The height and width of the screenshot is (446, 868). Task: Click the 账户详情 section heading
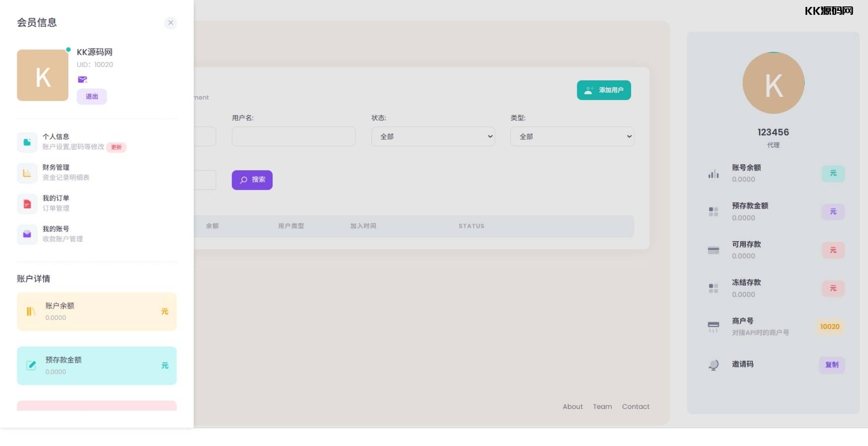pyautogui.click(x=34, y=279)
